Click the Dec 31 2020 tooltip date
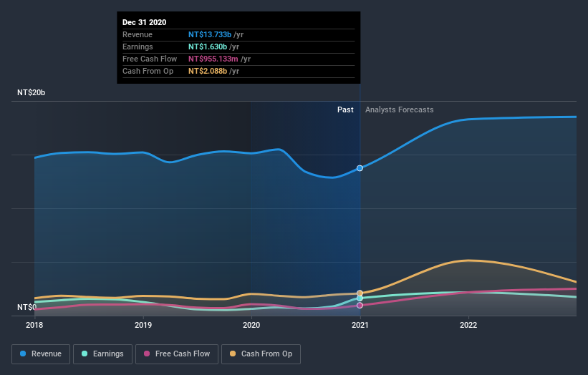Viewport: 588px width, 375px height. (145, 22)
